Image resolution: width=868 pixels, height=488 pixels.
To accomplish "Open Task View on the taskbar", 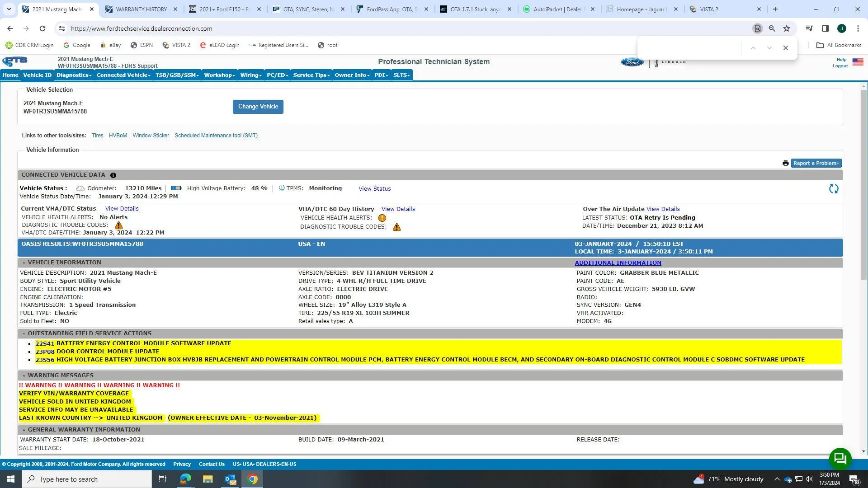I will 163,479.
